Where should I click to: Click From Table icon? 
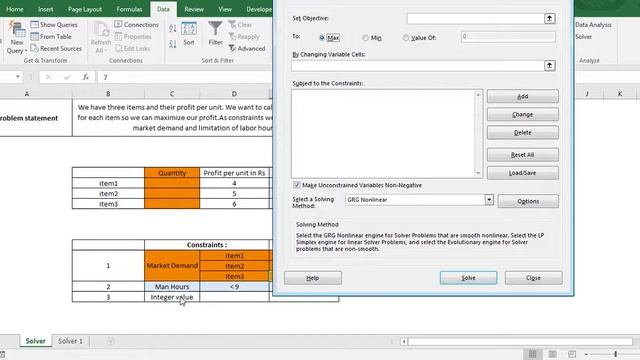click(x=35, y=36)
